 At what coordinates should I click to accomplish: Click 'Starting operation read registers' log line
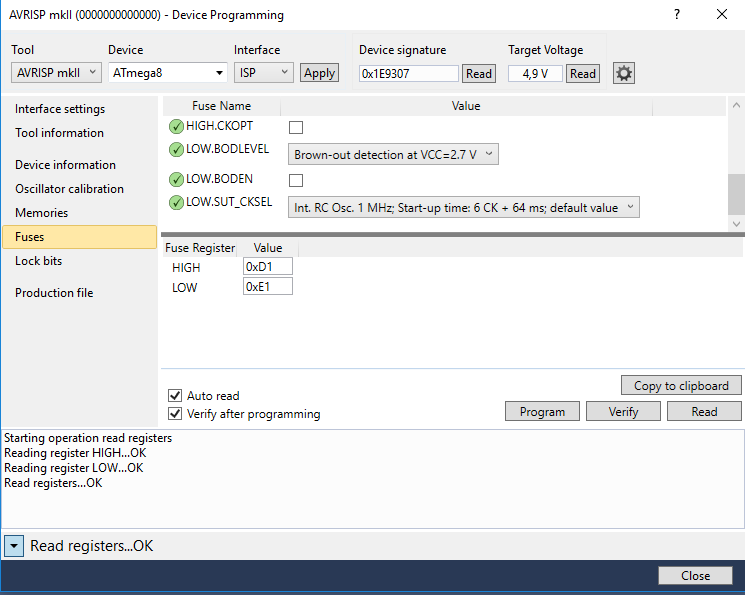88,438
